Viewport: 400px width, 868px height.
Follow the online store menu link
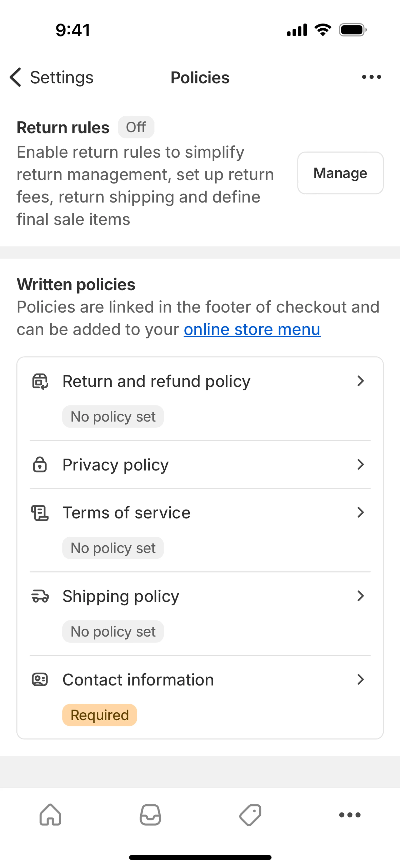click(x=252, y=330)
